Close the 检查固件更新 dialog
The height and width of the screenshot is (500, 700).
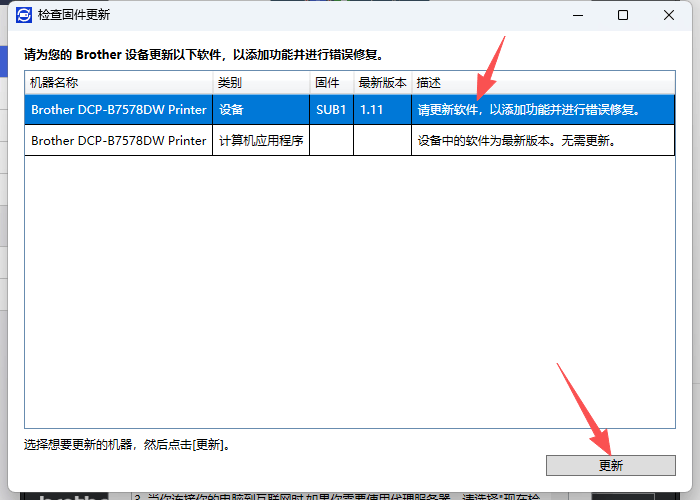(669, 15)
